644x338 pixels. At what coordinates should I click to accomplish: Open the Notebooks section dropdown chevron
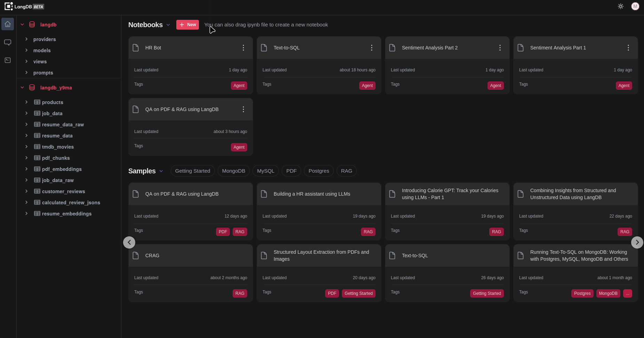tap(168, 25)
